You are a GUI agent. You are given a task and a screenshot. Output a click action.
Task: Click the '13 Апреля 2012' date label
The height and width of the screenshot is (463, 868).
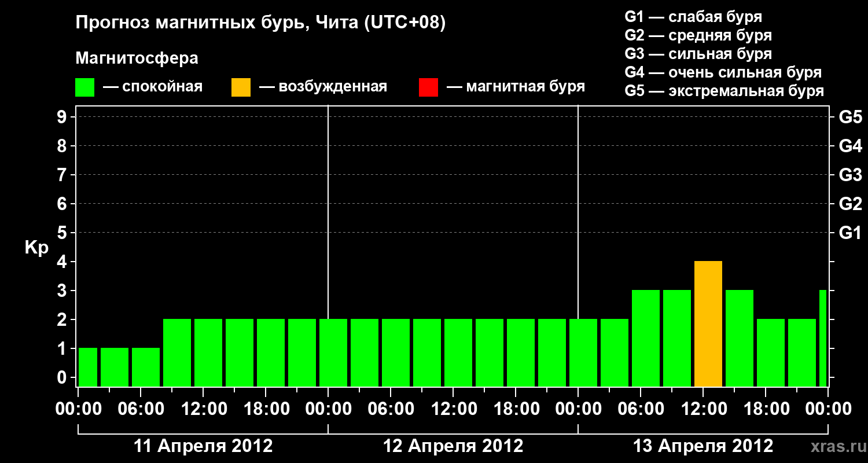[703, 446]
